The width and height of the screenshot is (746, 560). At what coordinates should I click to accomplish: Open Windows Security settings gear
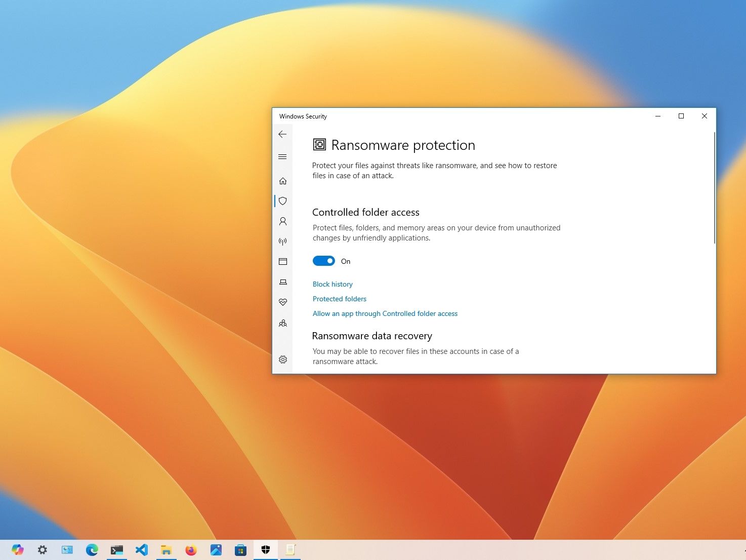(283, 359)
